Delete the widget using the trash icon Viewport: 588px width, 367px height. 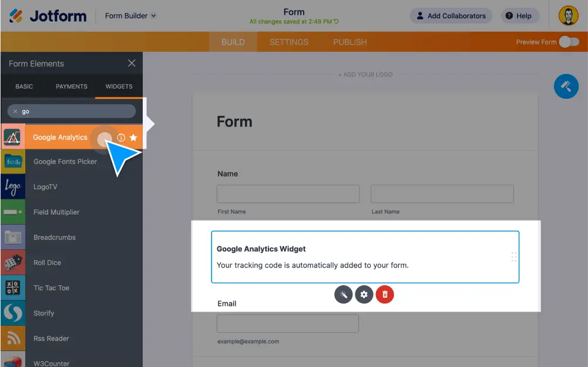click(x=385, y=295)
